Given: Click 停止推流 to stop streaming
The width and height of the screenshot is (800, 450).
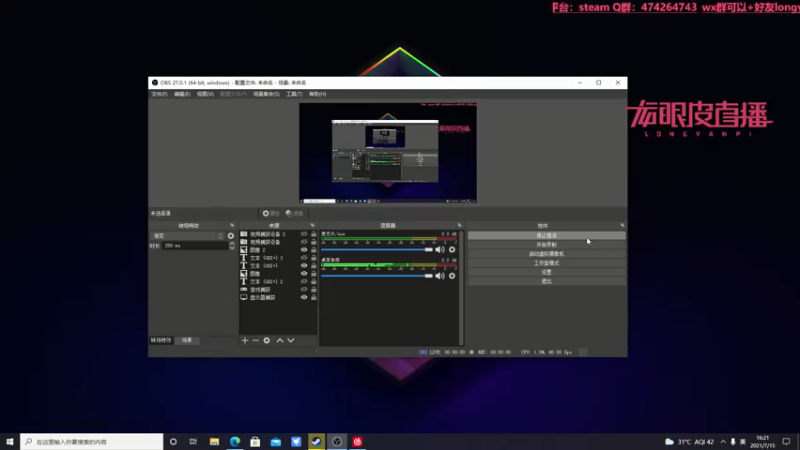Looking at the screenshot, I should (x=546, y=236).
